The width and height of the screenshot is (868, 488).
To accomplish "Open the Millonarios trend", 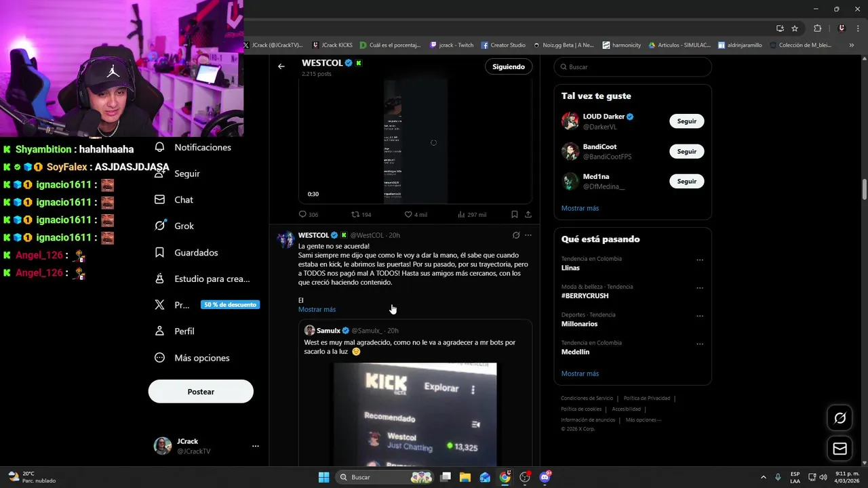I will tap(579, 324).
